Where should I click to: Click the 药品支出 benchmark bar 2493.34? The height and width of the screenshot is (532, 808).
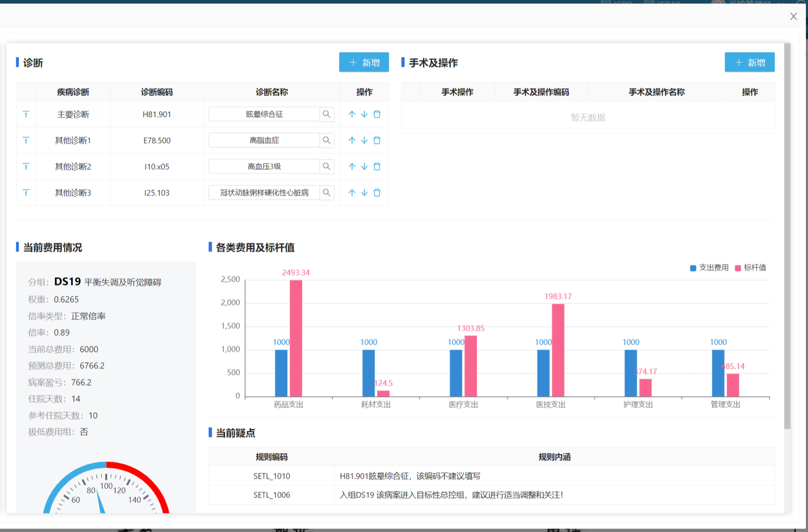coord(296,338)
